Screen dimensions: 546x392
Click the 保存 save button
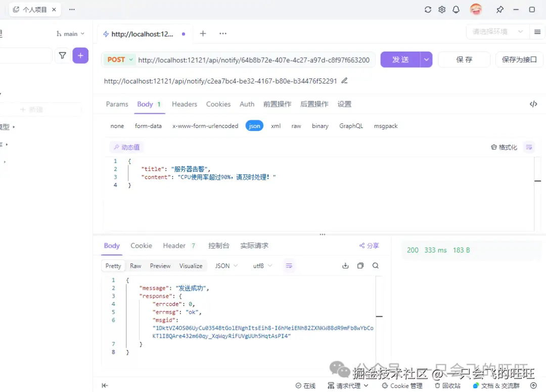coord(464,60)
